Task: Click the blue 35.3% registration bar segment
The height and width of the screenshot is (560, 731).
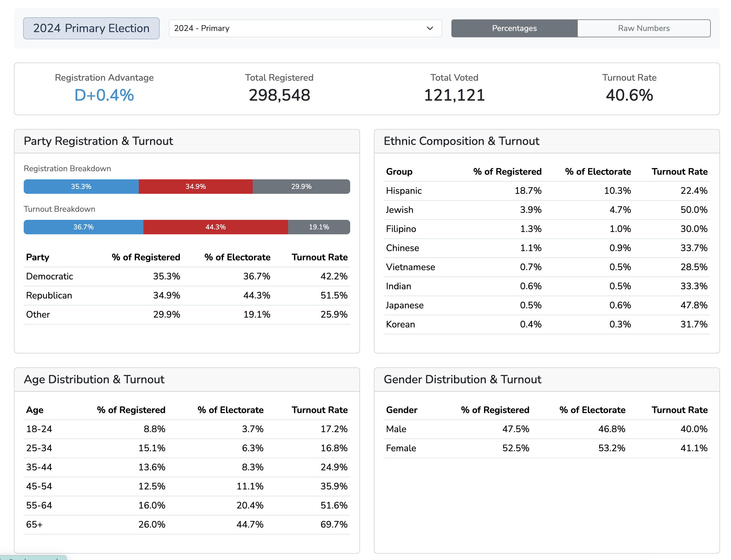Action: [x=81, y=187]
